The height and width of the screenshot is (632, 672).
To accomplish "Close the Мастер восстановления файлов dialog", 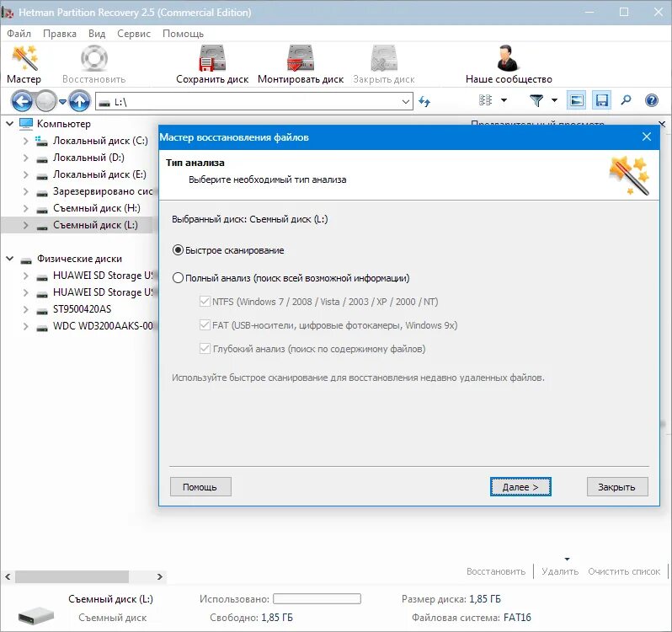I will click(x=647, y=137).
